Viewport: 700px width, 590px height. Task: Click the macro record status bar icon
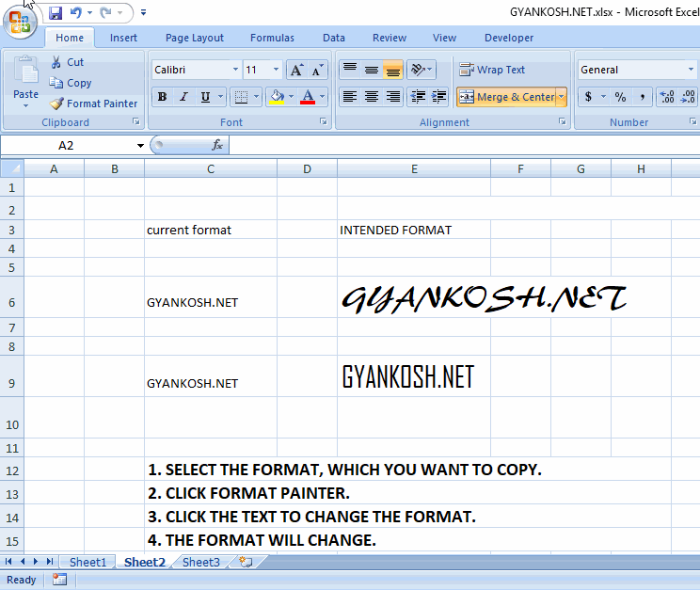click(x=59, y=580)
